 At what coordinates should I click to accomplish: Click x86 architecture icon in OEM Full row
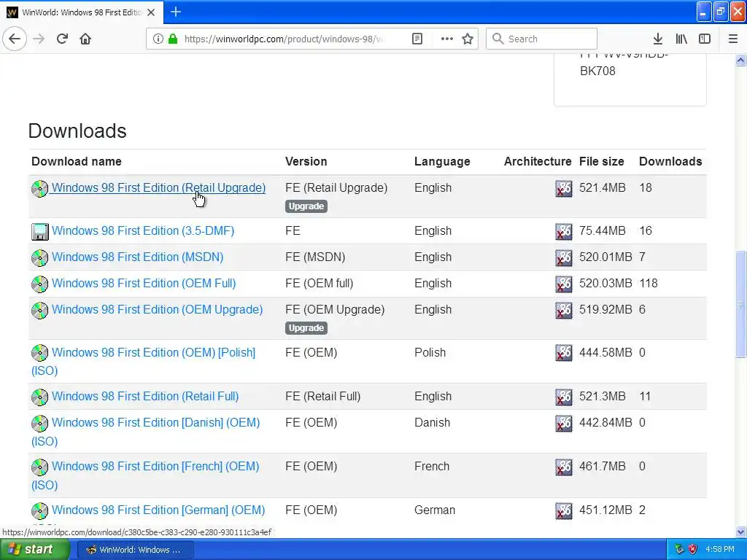(564, 284)
